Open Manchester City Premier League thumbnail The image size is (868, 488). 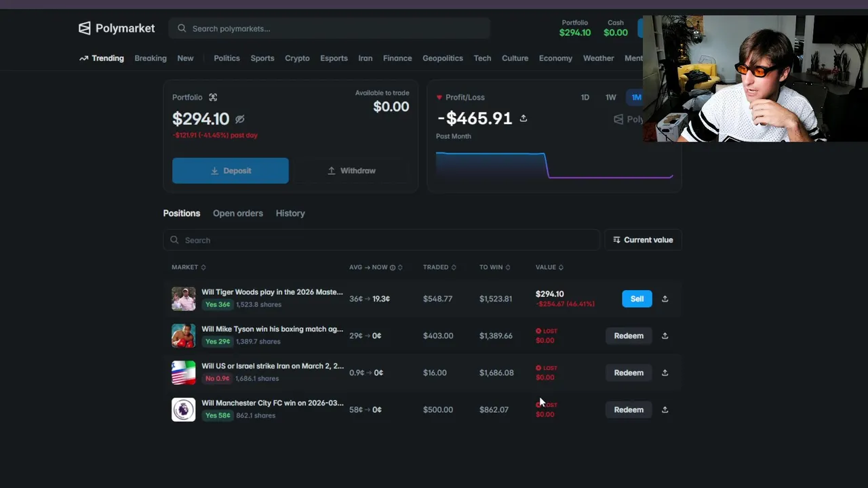pos(183,409)
